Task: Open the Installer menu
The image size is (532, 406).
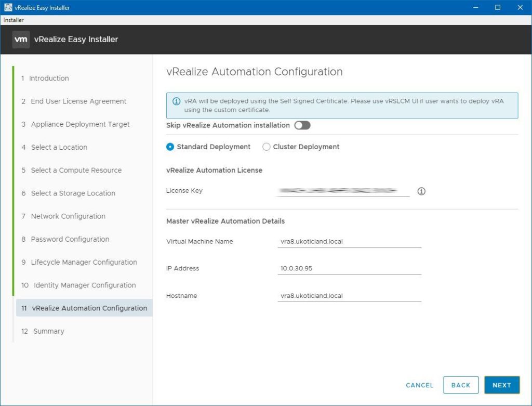Action: [14, 20]
